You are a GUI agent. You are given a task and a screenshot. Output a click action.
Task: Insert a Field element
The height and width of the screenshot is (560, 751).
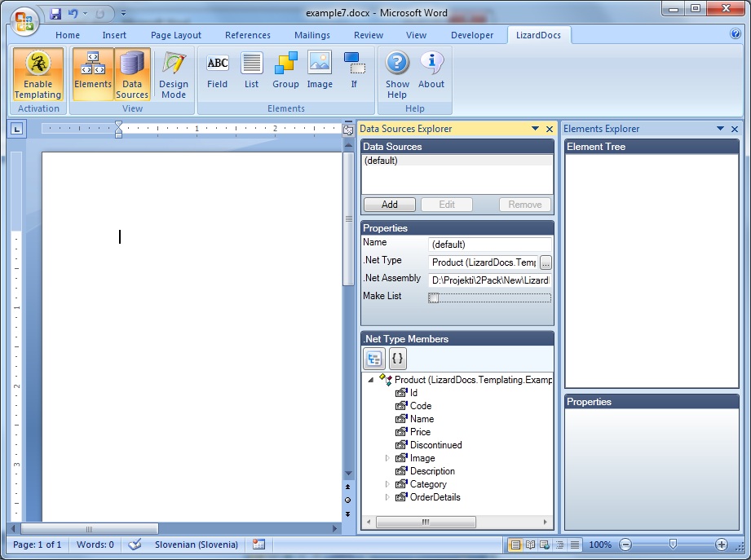(218, 72)
